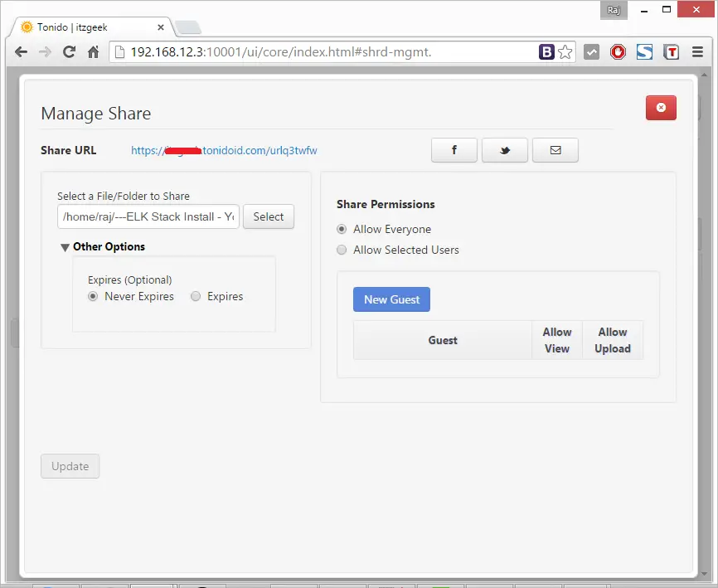Share the link via the Twitter button

[x=505, y=150]
